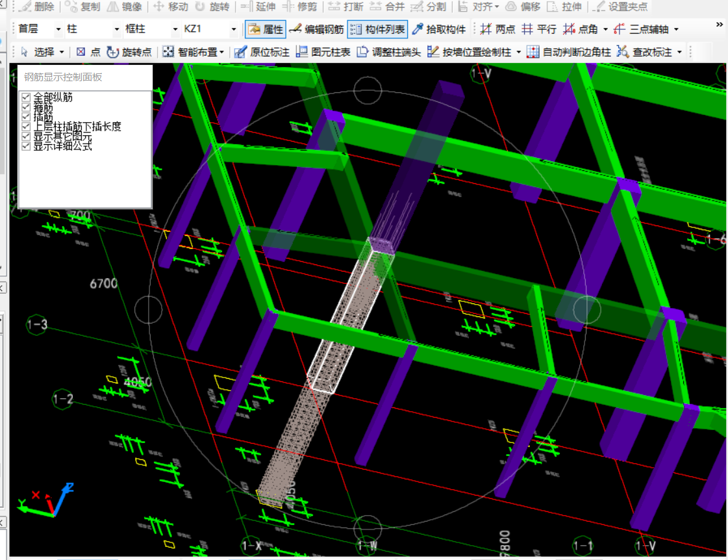This screenshot has height=560, width=728.
Task: Select the 复制 (copy) tool
Action: (82, 6)
